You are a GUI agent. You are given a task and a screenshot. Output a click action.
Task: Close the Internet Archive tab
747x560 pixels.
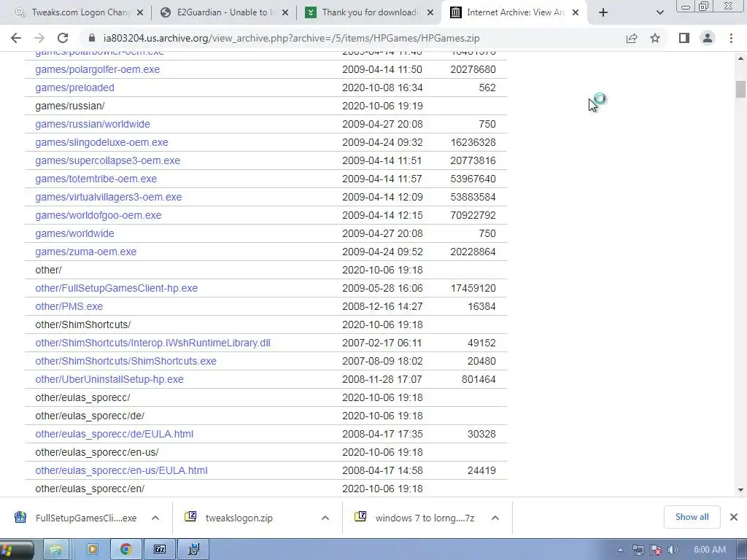(x=576, y=13)
